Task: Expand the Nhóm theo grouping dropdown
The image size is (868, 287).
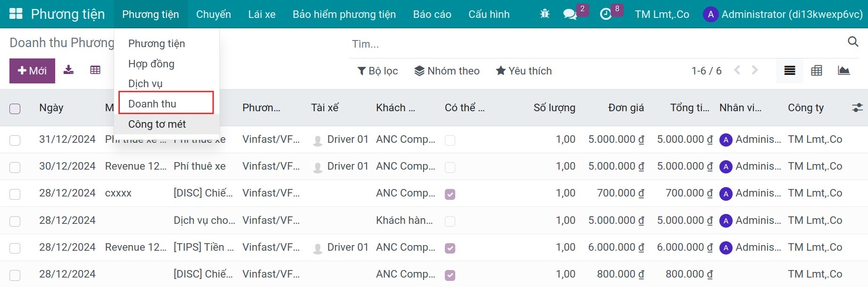Action: (447, 71)
